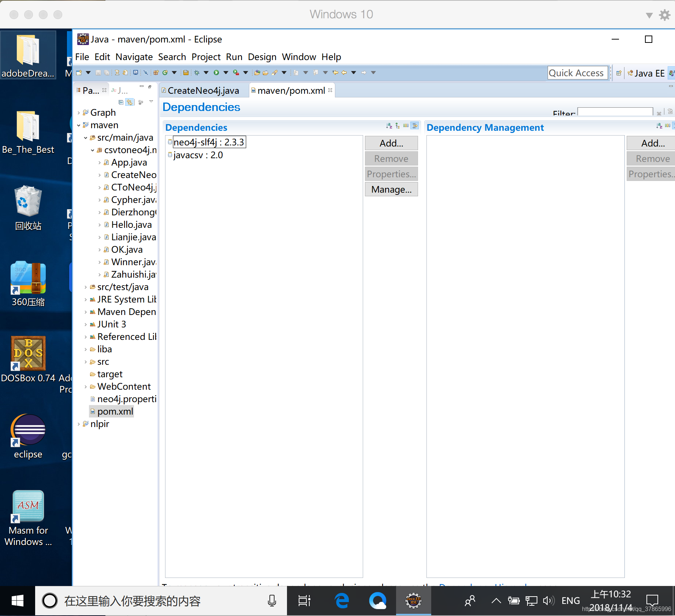675x616 pixels.
Task: Expand the nlpir project node
Action: 79,424
